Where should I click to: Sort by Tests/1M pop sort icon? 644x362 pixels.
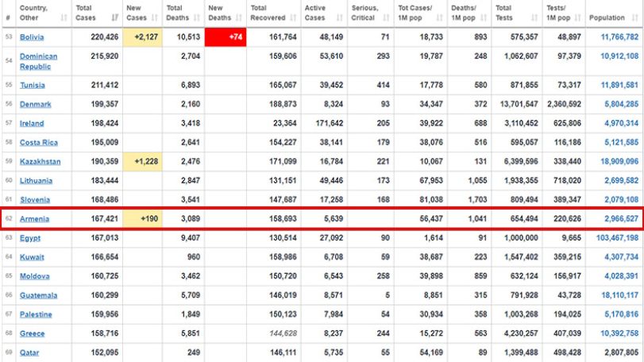coord(577,17)
